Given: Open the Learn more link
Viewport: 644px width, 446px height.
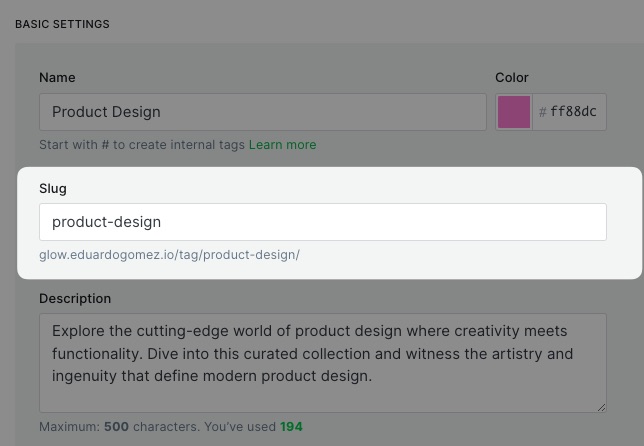Looking at the screenshot, I should point(283,145).
